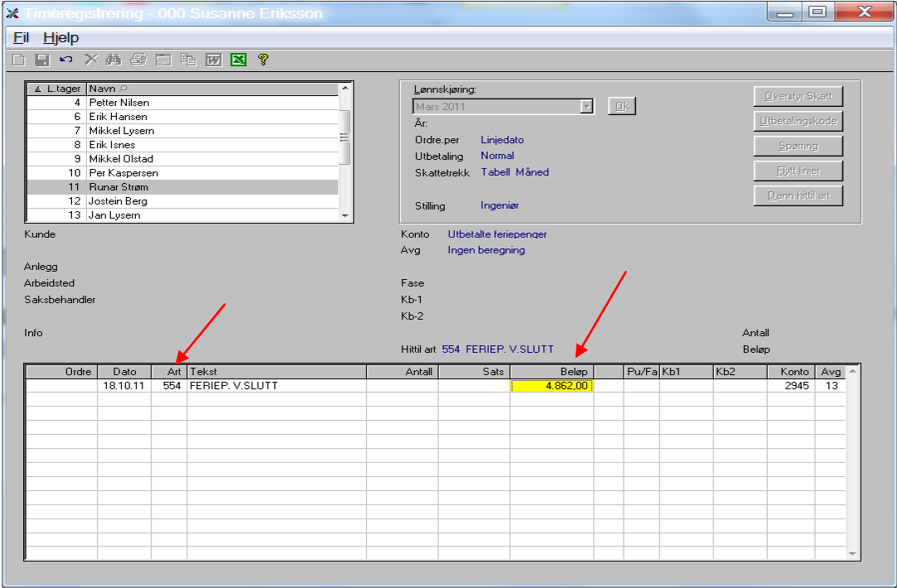Click the binoculars Search icon
Viewport: 897px width, 588px height.
point(113,59)
